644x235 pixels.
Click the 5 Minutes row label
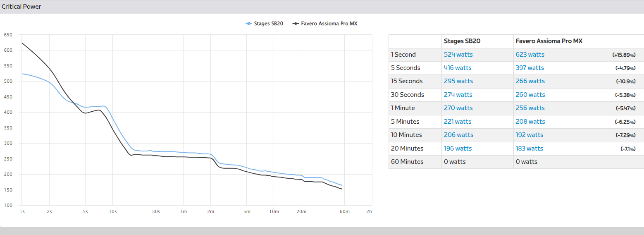405,122
